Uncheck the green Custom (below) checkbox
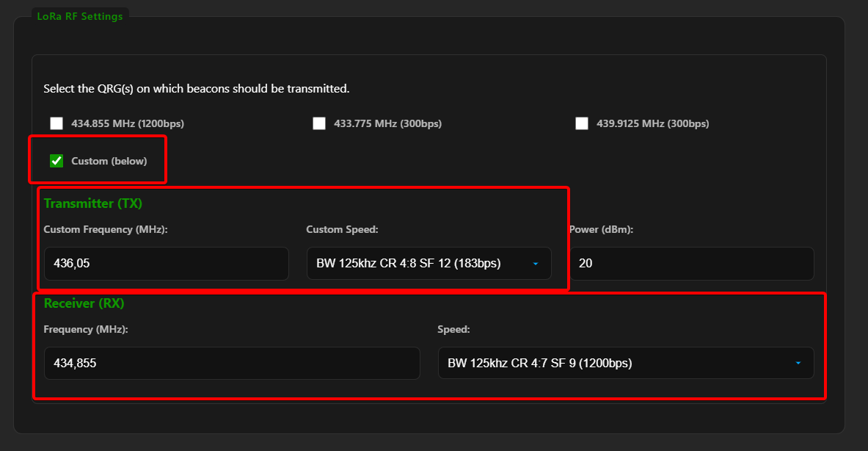Image resolution: width=868 pixels, height=451 pixels. click(56, 161)
